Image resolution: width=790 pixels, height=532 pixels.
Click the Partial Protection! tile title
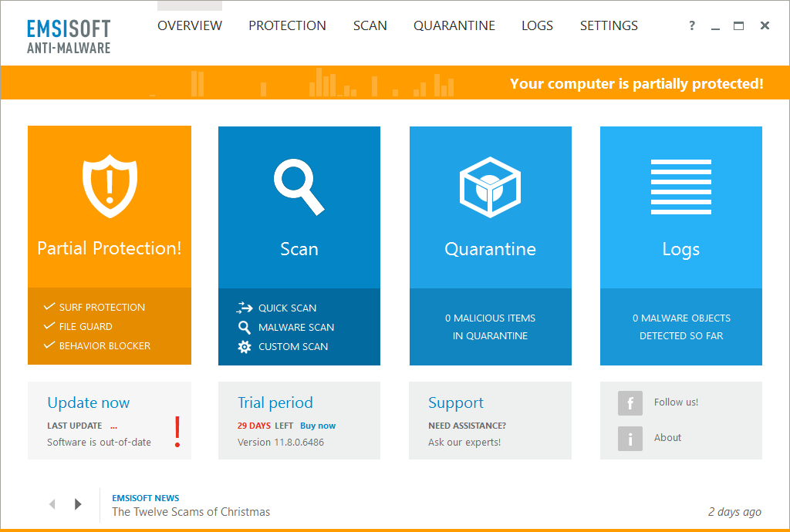110,248
